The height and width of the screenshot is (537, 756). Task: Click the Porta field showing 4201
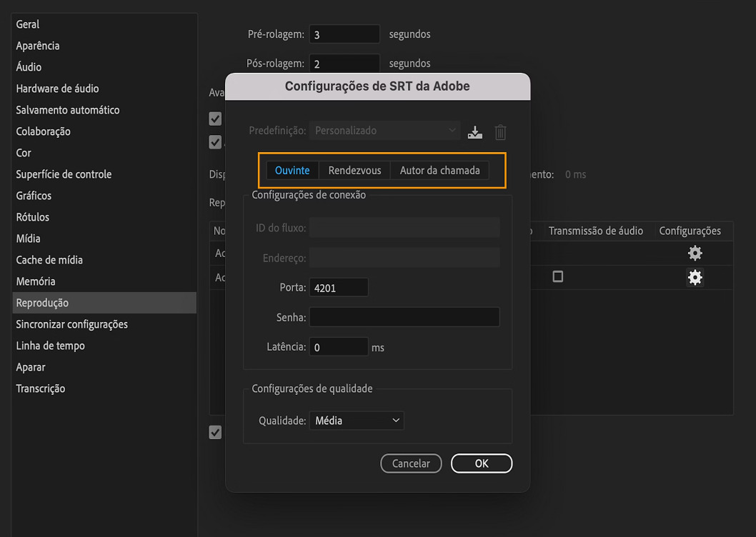coord(339,288)
